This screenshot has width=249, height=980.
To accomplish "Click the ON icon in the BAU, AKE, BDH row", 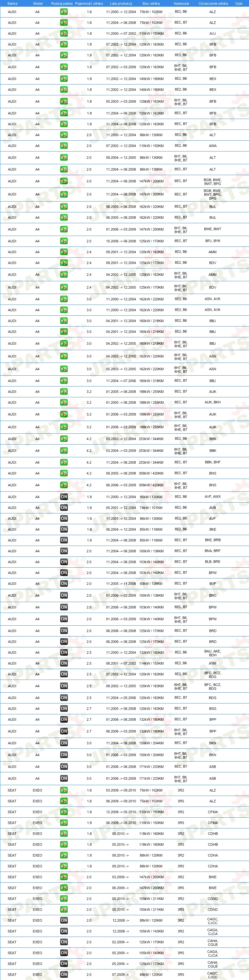I will [64, 652].
